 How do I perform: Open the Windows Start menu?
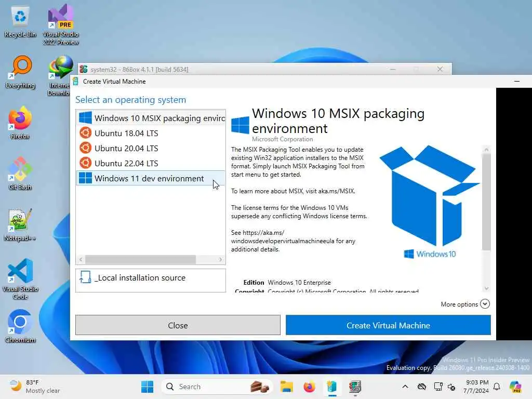pos(147,387)
